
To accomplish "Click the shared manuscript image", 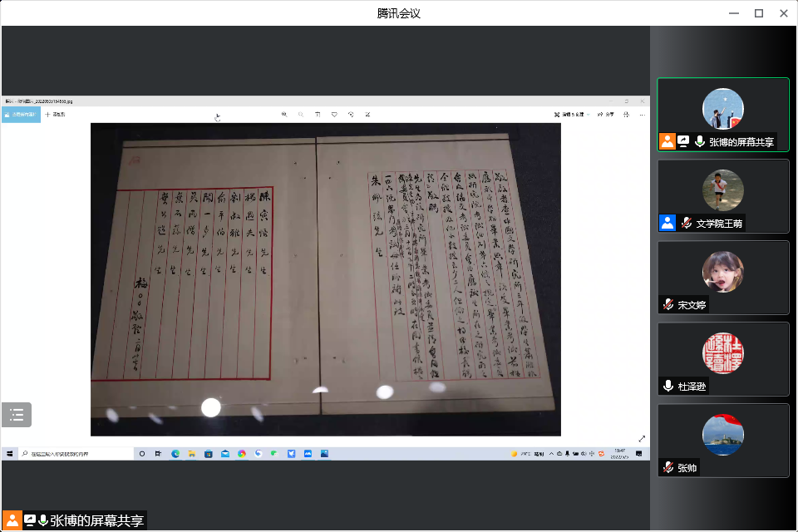I will [x=325, y=278].
